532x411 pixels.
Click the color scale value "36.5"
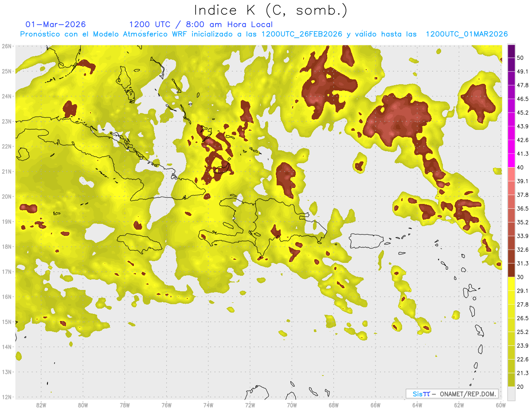pyautogui.click(x=522, y=208)
